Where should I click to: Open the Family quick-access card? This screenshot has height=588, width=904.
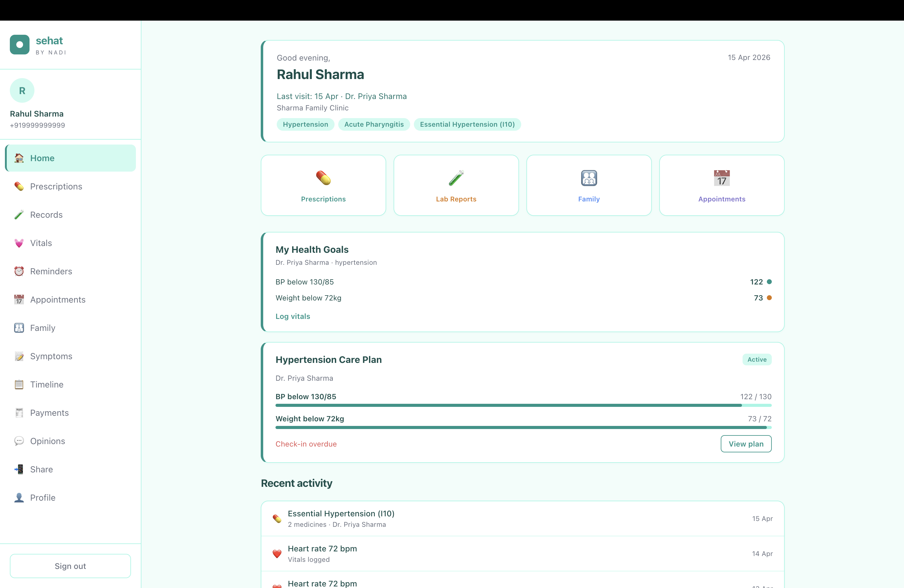[x=589, y=185]
